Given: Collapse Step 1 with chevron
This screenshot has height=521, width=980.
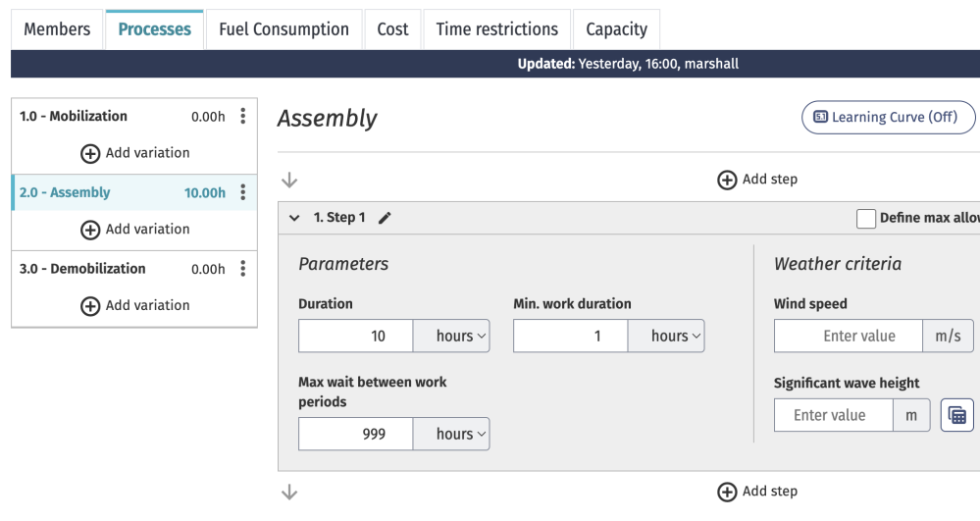Looking at the screenshot, I should (x=294, y=218).
